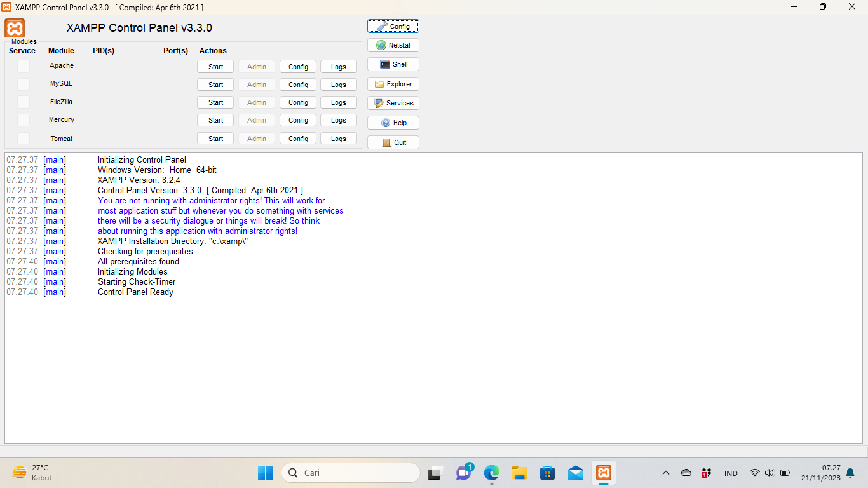868x488 pixels.
Task: Launch Explorer via the Explorer button
Action: click(393, 83)
